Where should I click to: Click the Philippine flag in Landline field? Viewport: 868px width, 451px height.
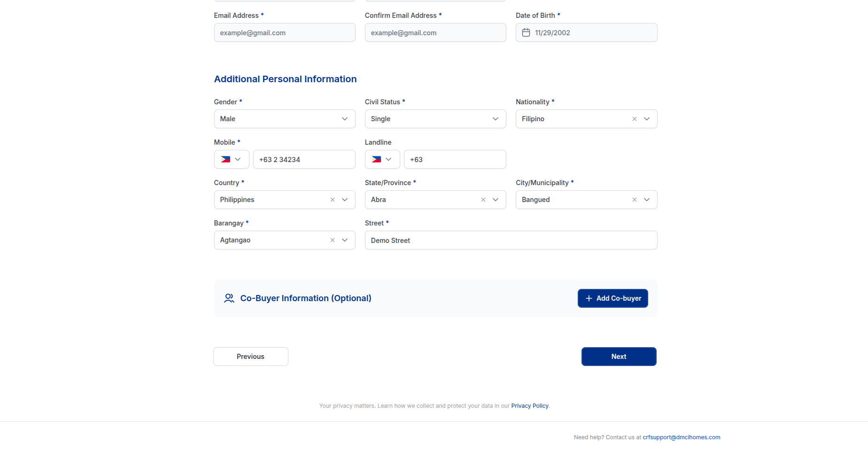[x=376, y=159]
